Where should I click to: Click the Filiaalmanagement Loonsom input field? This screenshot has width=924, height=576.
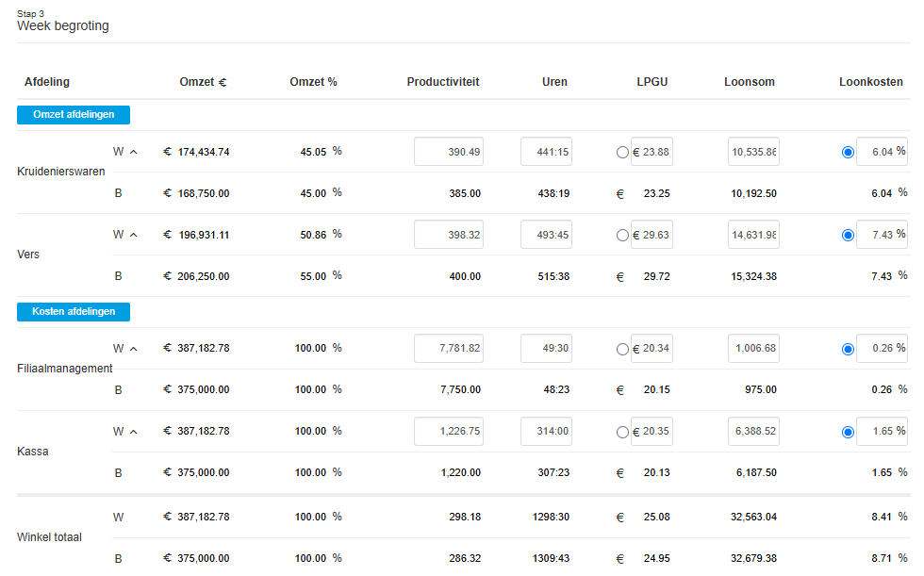753,349
